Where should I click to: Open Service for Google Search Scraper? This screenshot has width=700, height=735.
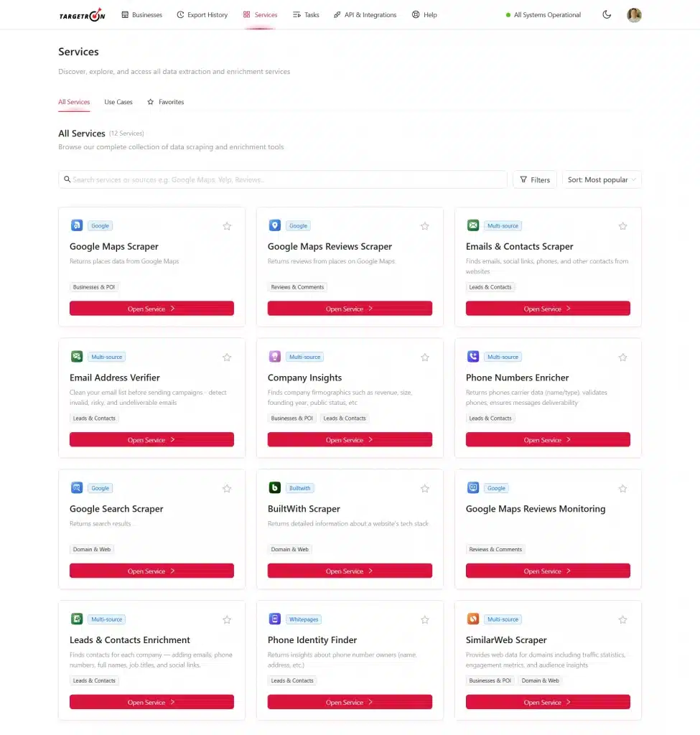(151, 571)
